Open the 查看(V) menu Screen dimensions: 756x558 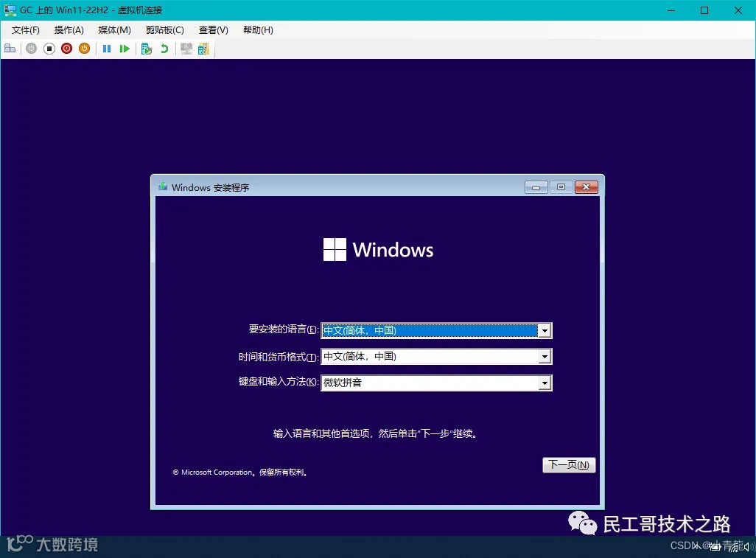click(214, 30)
